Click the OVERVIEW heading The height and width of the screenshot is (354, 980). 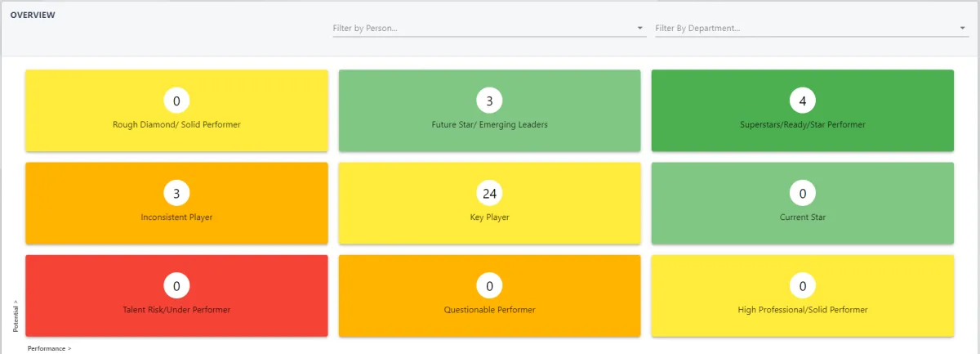(33, 15)
